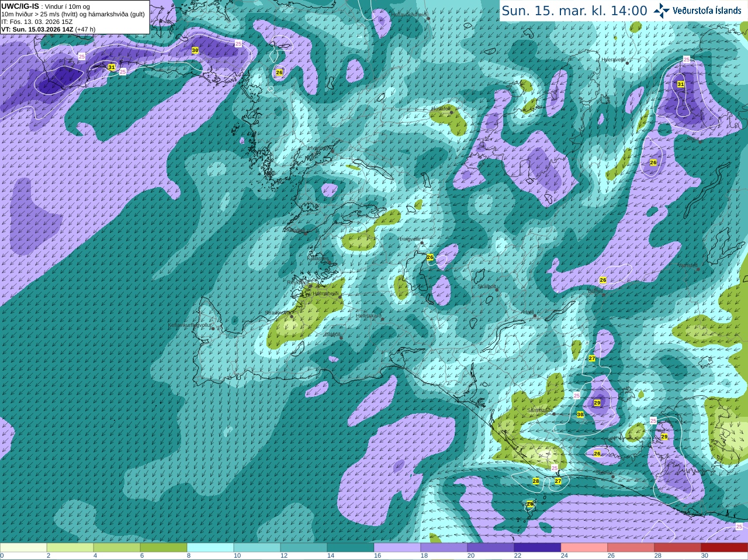Click the yellow gust label 28
This screenshot has width=748, height=560.
pos(536,481)
